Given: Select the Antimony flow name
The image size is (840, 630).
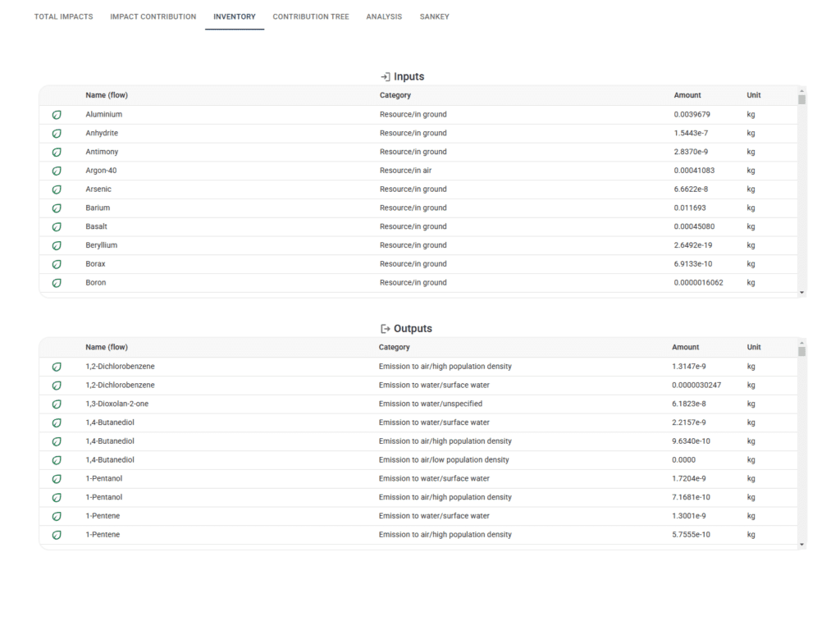Looking at the screenshot, I should click(102, 152).
